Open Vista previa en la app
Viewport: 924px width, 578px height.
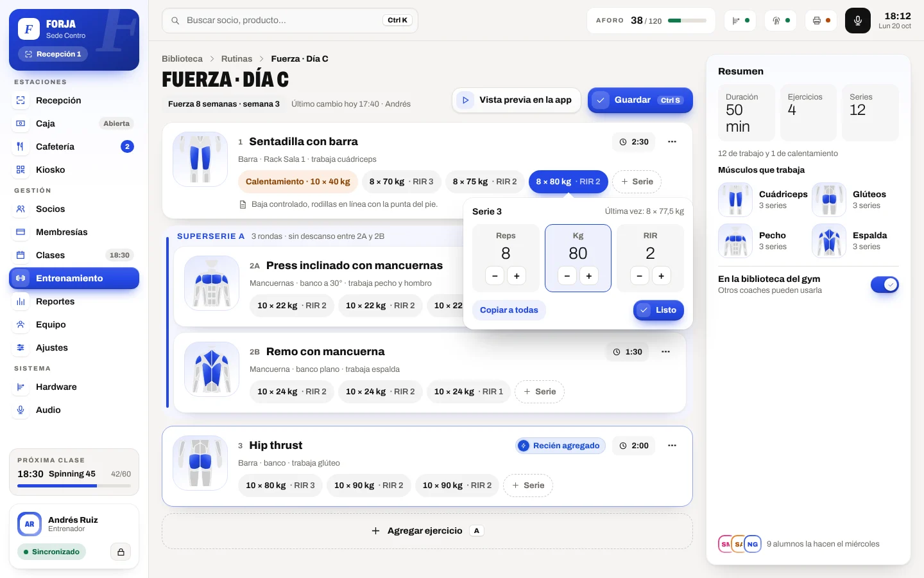(517, 100)
